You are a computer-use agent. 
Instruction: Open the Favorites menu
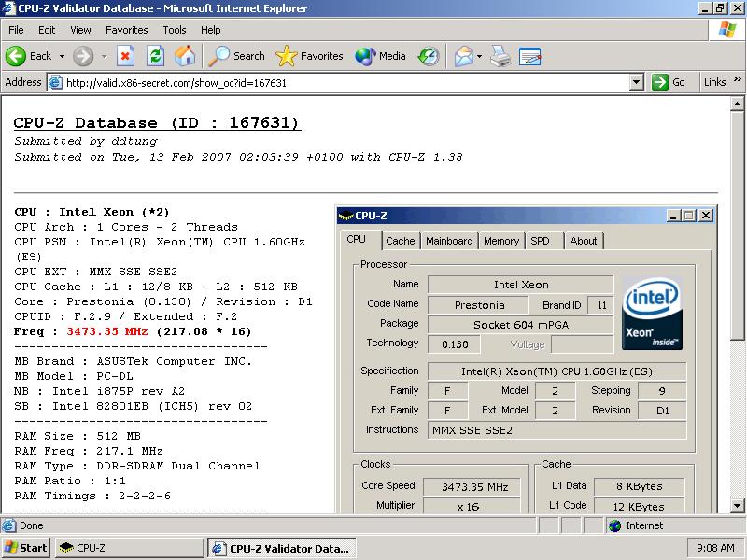tap(127, 30)
